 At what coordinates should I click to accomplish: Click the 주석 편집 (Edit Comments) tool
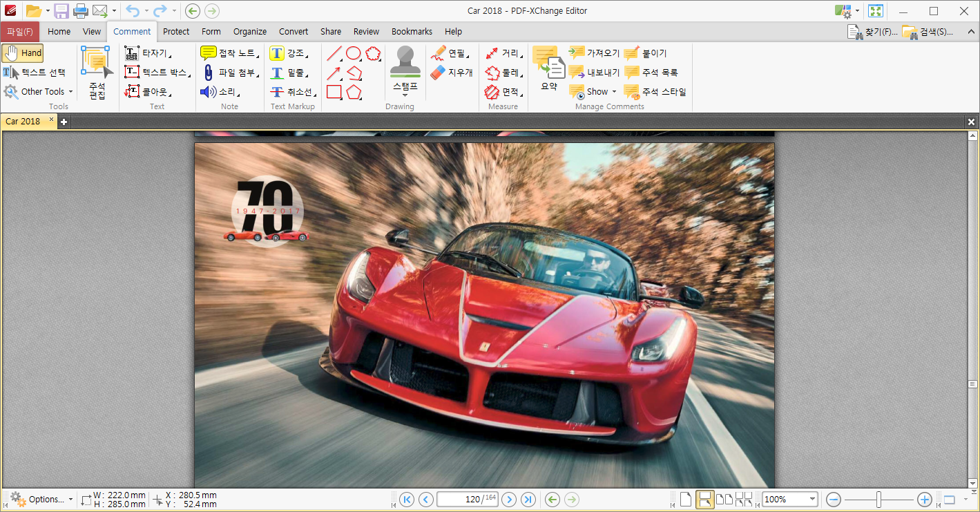[97, 73]
